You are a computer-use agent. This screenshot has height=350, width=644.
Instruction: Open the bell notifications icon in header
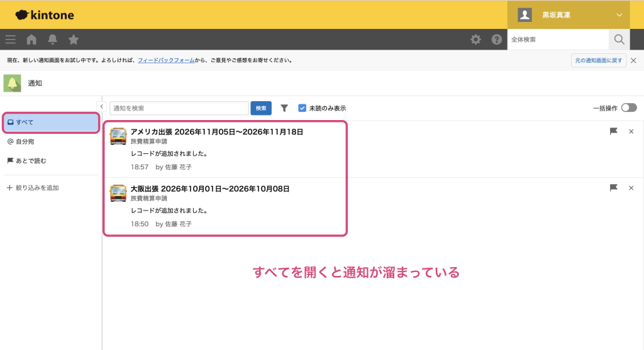53,40
